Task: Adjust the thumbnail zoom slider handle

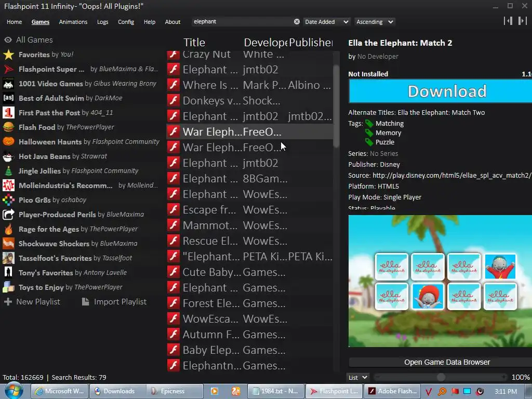Action: click(441, 377)
